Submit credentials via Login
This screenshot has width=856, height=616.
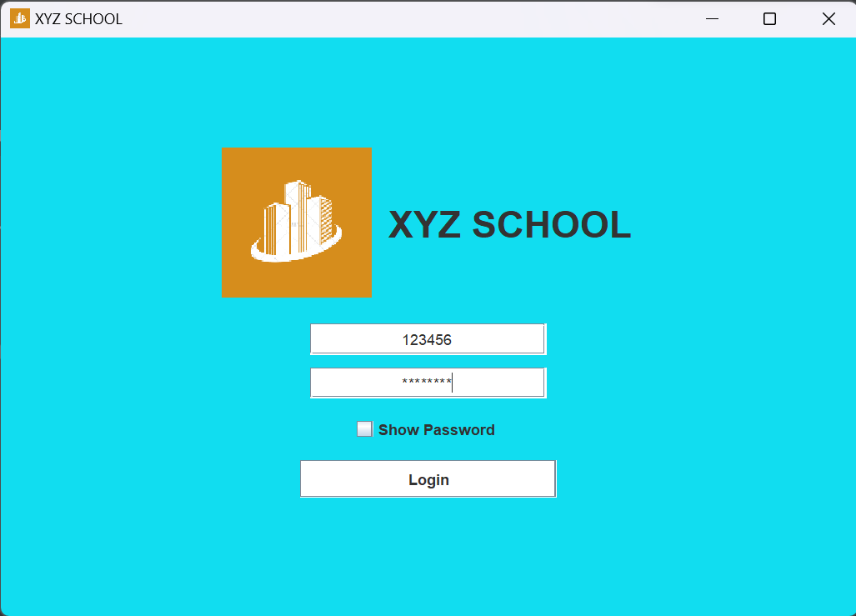coord(428,478)
